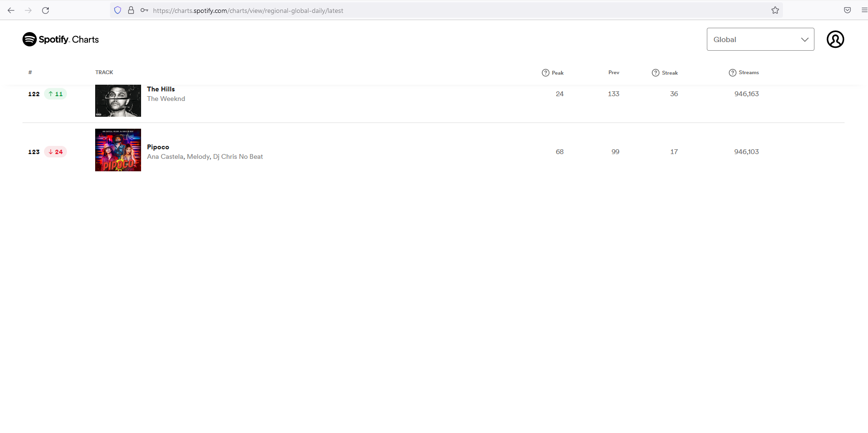
Task: Select the TRACK column header
Action: pos(104,72)
